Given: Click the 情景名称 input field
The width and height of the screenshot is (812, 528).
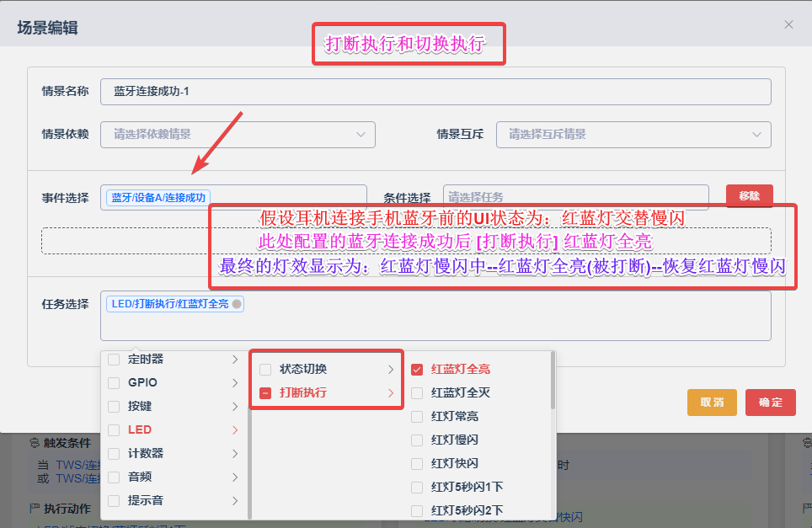Looking at the screenshot, I should pos(435,92).
